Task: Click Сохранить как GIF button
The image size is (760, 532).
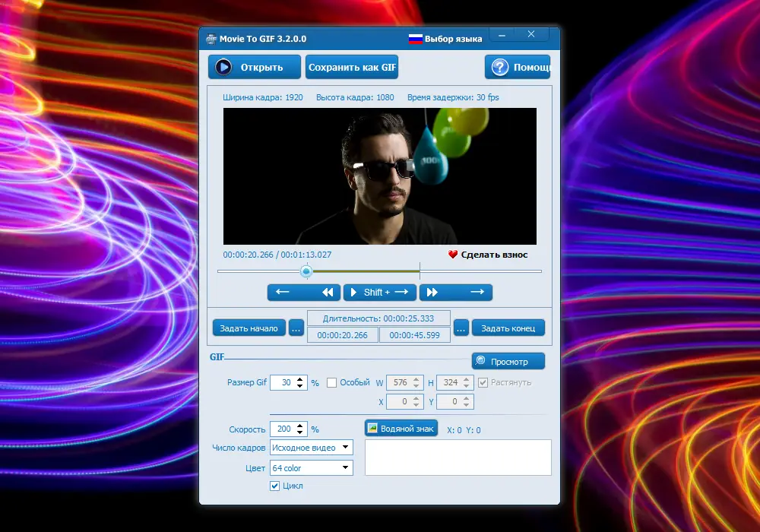Action: (352, 67)
